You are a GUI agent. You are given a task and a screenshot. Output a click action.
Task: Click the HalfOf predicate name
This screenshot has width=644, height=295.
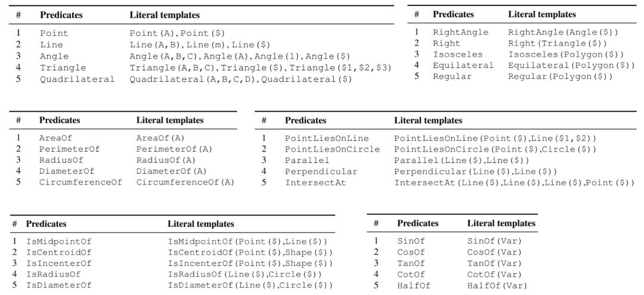[413, 286]
